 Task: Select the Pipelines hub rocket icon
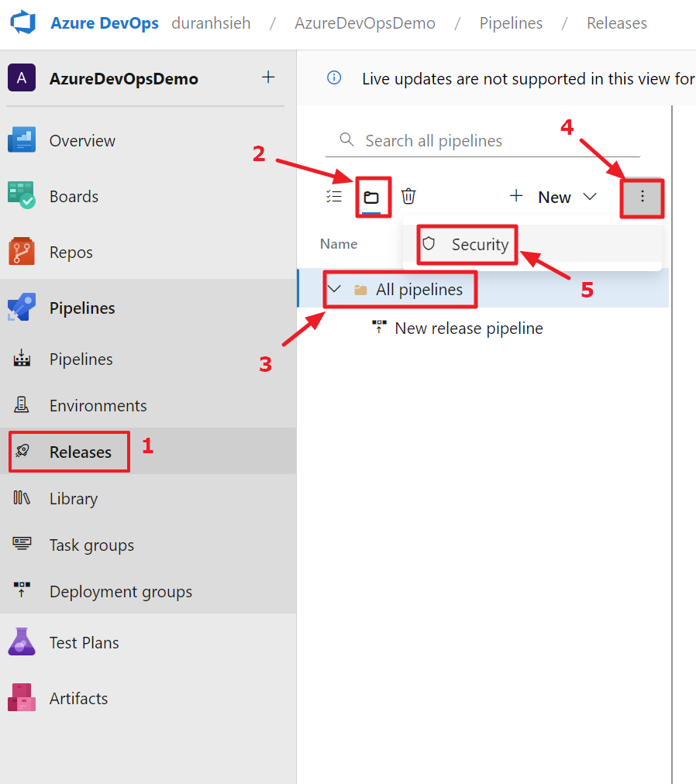pyautogui.click(x=22, y=307)
